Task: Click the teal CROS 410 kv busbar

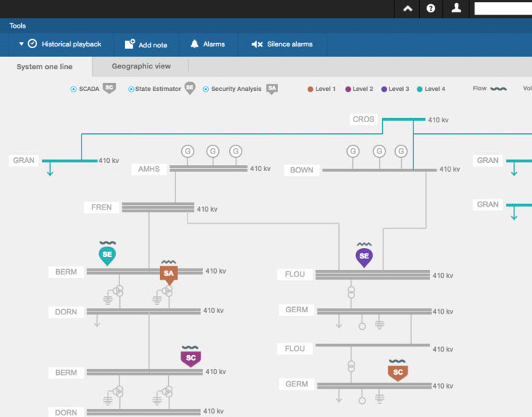Action: 404,119
